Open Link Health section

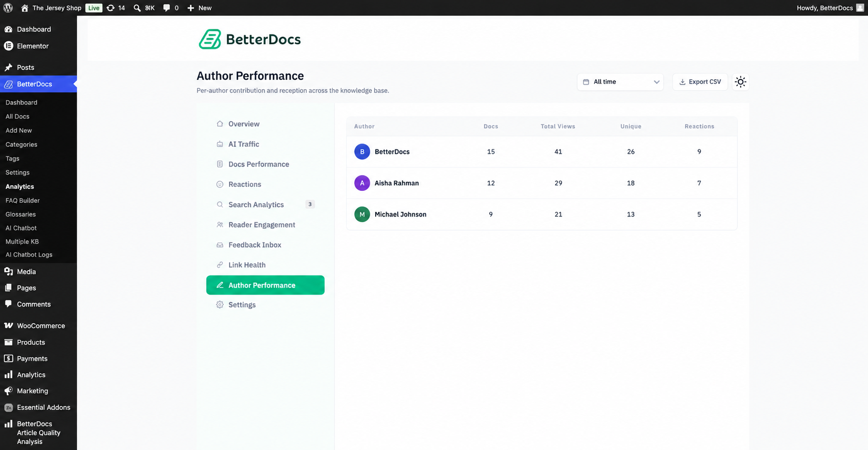coord(265,265)
